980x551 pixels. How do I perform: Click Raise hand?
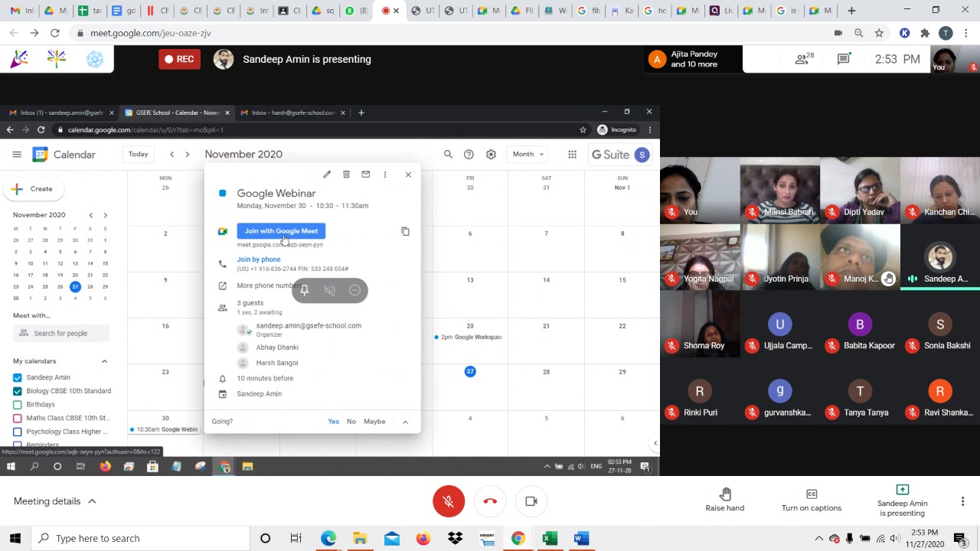coord(725,500)
